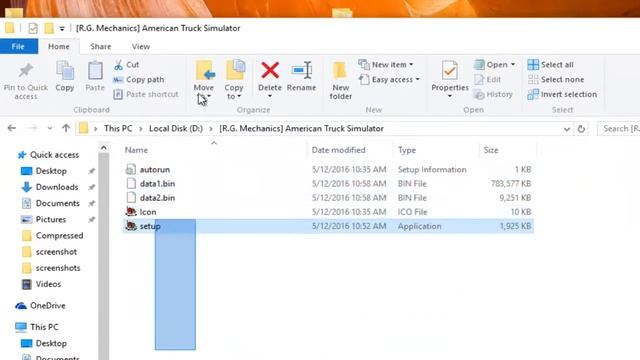The height and width of the screenshot is (360, 640).
Task: Open Quick access in navigation pane
Action: pos(49,155)
